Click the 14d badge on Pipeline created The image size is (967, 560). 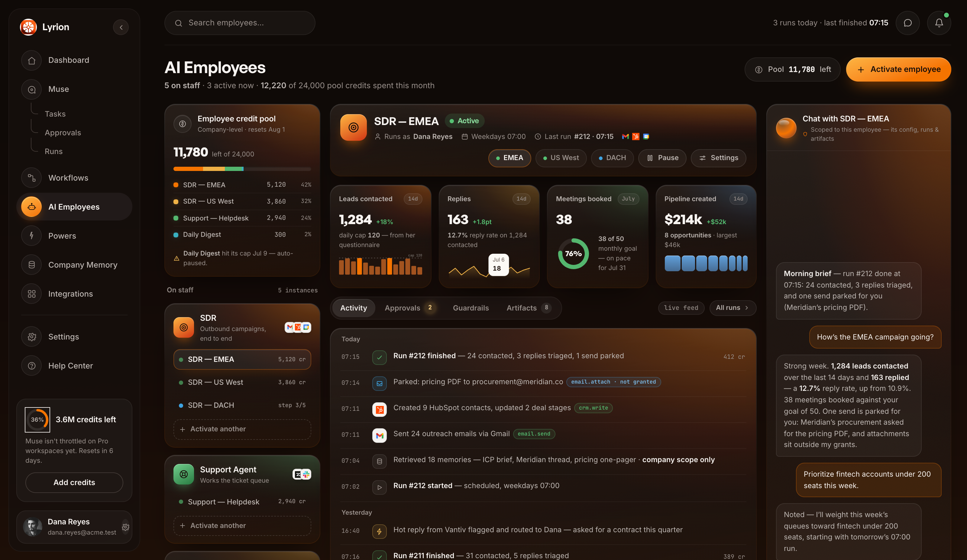click(x=738, y=199)
